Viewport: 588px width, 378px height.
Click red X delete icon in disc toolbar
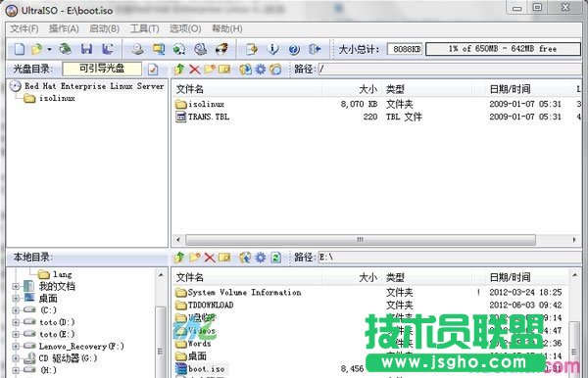tap(194, 70)
